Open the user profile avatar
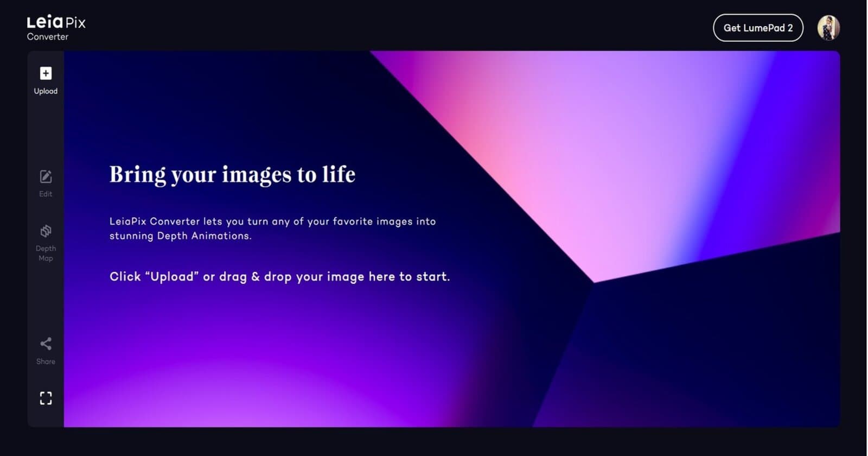The image size is (868, 456). click(828, 28)
